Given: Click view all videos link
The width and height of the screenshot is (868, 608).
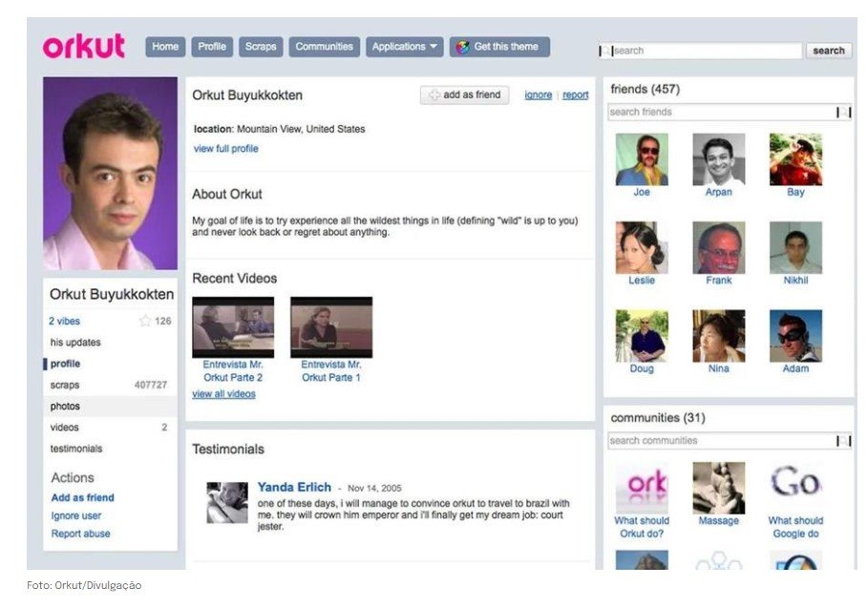Looking at the screenshot, I should click(223, 394).
